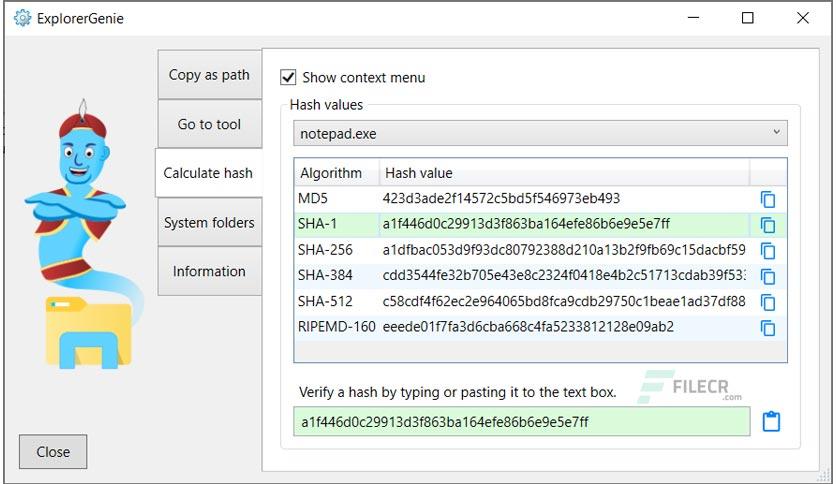Select the SHA-1 algorithm cell

[336, 224]
